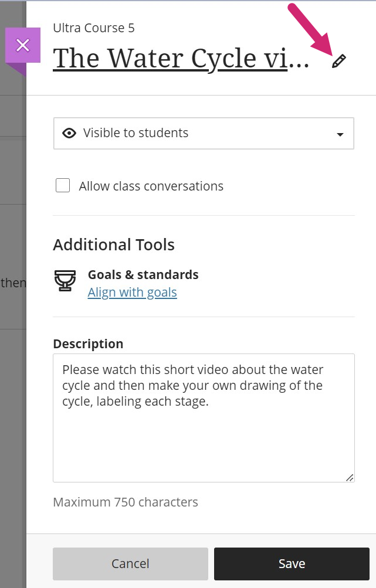Image resolution: width=376 pixels, height=588 pixels.
Task: Click the "Description" field label
Action: 88,344
